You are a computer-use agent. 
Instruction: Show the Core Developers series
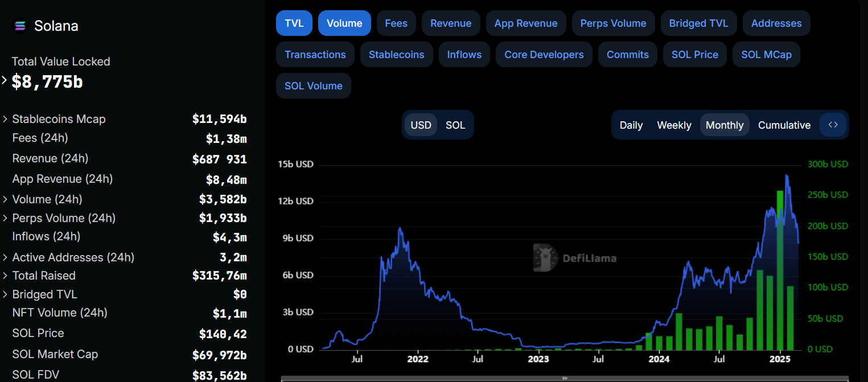544,55
